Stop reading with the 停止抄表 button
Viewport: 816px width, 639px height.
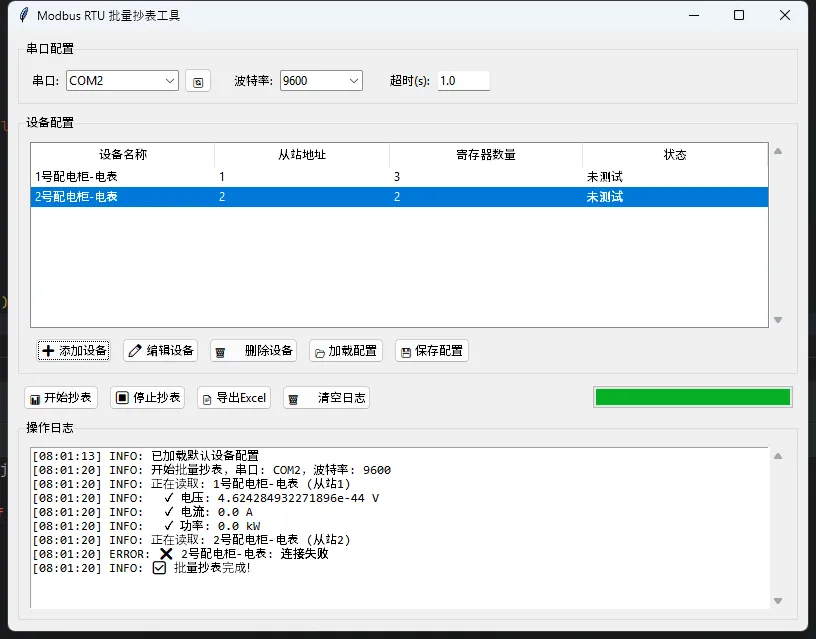pos(148,398)
